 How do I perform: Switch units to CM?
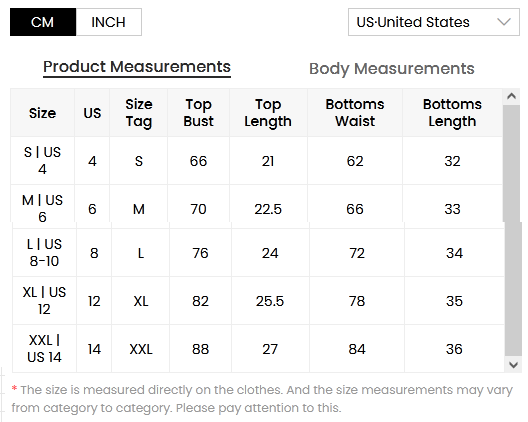point(43,22)
